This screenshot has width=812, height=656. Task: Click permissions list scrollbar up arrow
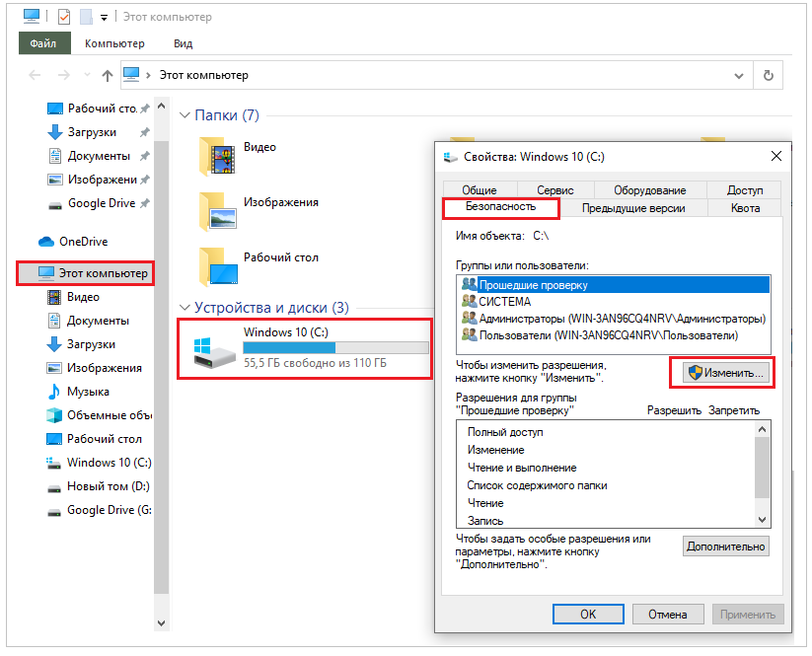click(762, 429)
